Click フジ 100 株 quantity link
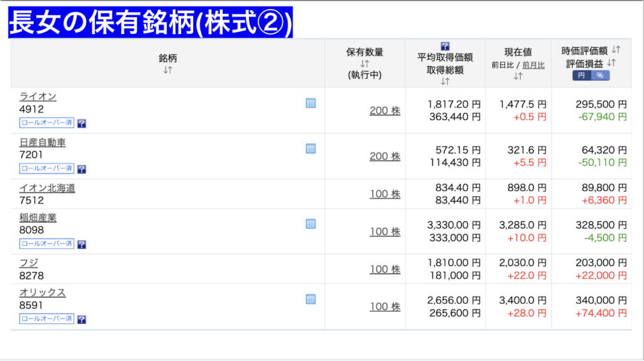644x361 pixels. tap(385, 269)
